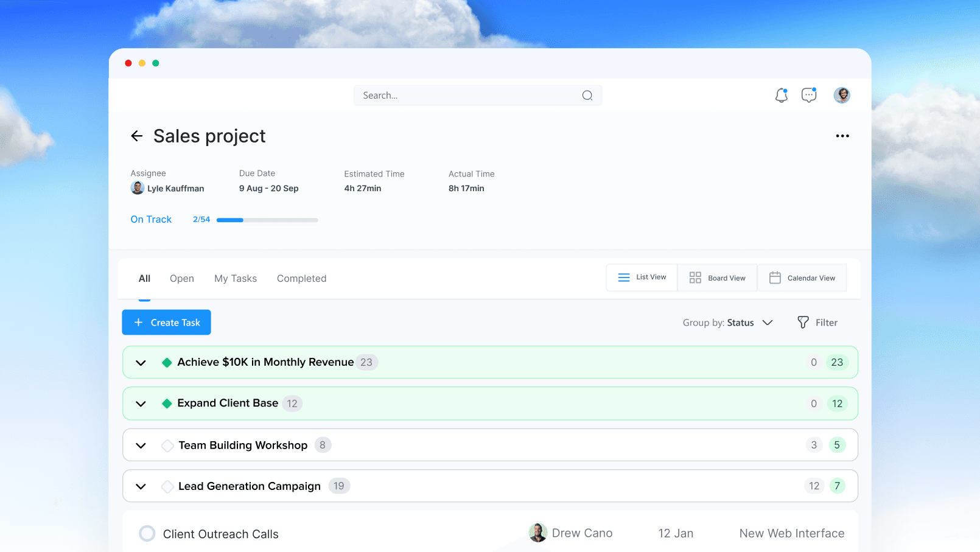Click inside the Search field
The image size is (980, 552).
coord(478,96)
